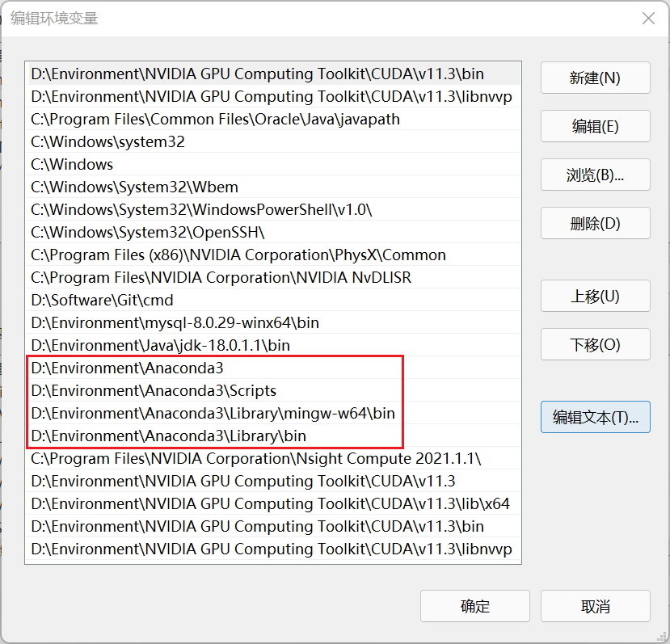Click the 编辑(E) button

(x=595, y=126)
